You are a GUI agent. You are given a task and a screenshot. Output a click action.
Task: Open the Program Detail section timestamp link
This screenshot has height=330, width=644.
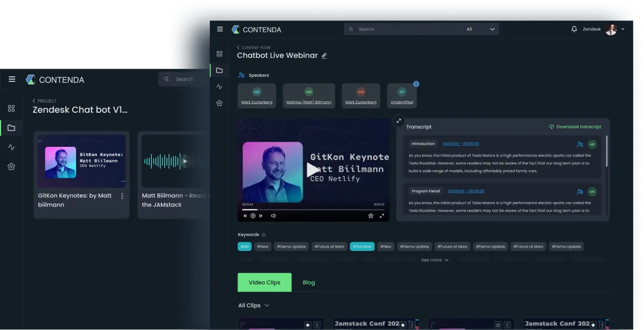point(466,191)
